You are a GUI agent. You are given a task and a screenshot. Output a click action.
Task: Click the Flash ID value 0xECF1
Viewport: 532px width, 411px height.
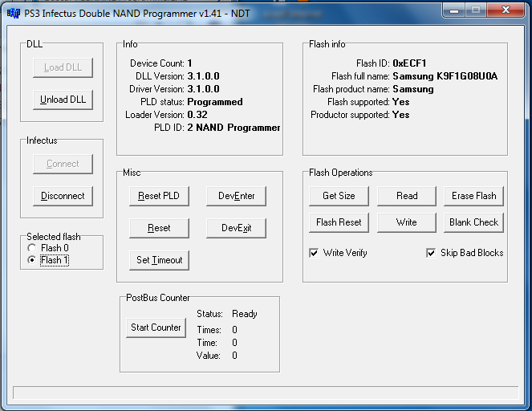click(x=409, y=63)
